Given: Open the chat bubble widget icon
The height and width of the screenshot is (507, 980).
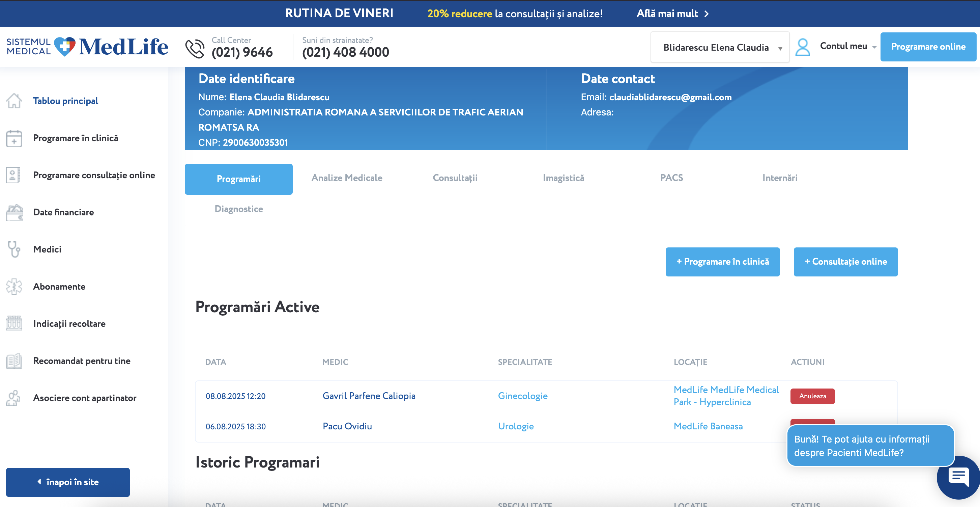Looking at the screenshot, I should [x=958, y=477].
